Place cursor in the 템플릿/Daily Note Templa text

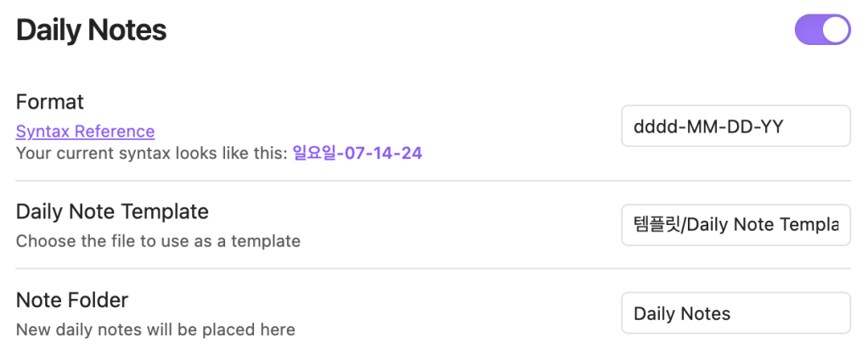736,225
